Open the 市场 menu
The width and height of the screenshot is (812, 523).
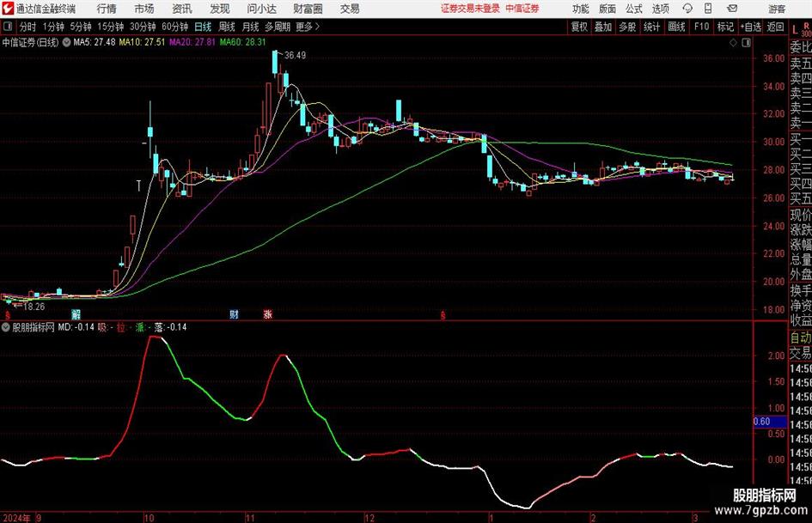(144, 9)
